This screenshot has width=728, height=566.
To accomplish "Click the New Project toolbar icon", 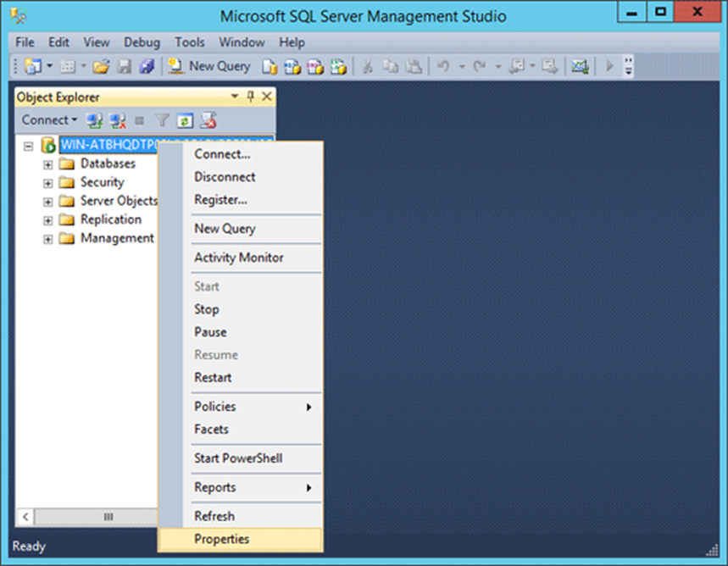I will 35,66.
